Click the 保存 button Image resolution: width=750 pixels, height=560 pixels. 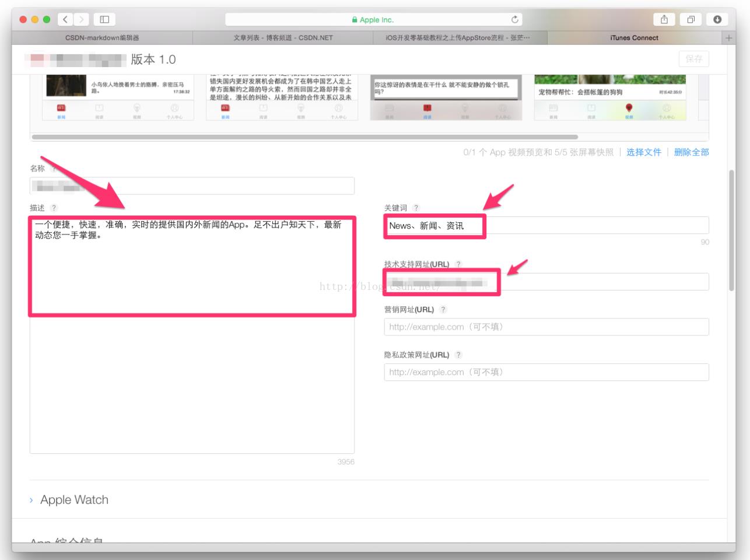694,59
